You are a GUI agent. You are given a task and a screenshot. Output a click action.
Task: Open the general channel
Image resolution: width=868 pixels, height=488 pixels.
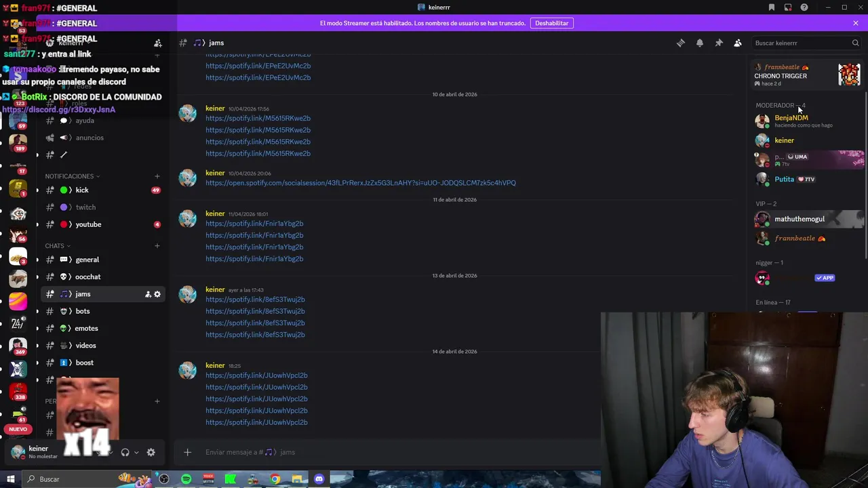[102, 260]
